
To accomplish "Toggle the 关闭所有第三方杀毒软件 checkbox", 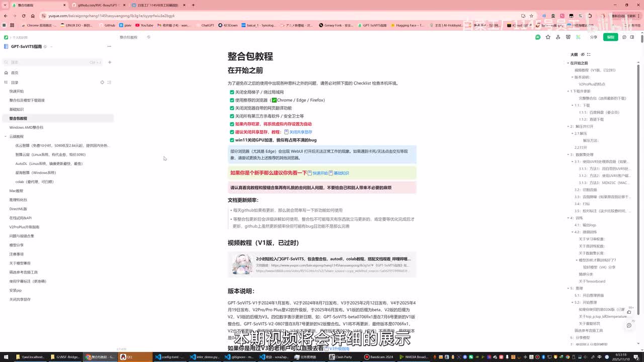I will pyautogui.click(x=232, y=116).
